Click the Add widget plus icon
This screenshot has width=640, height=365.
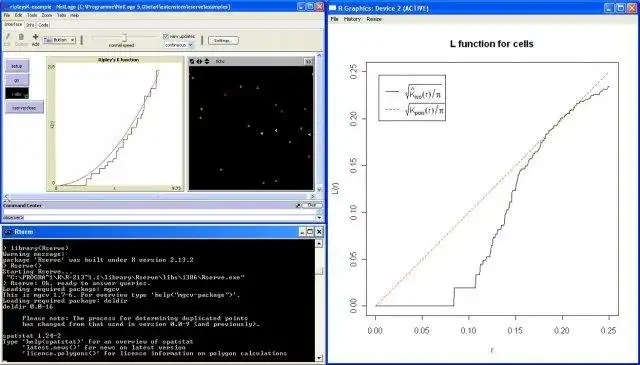point(36,37)
